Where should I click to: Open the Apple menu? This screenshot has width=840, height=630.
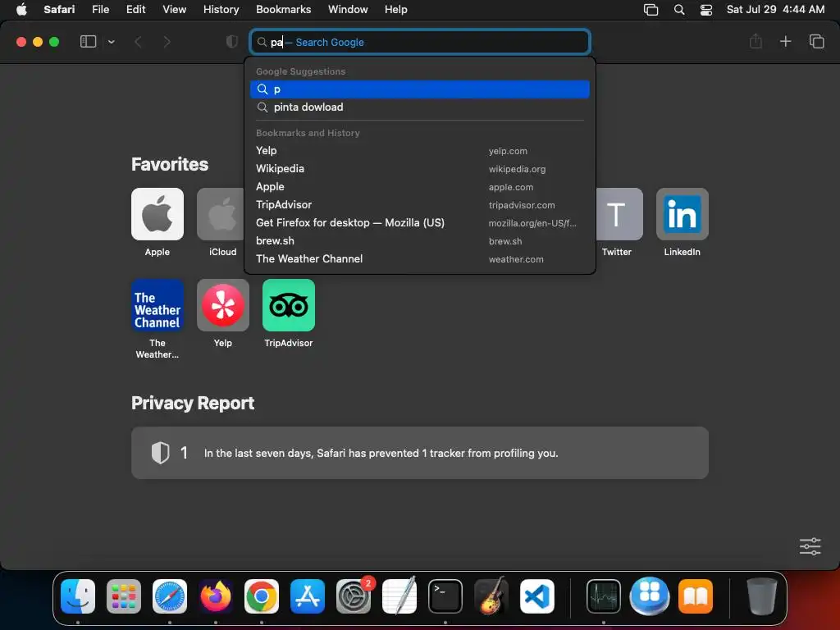21,9
